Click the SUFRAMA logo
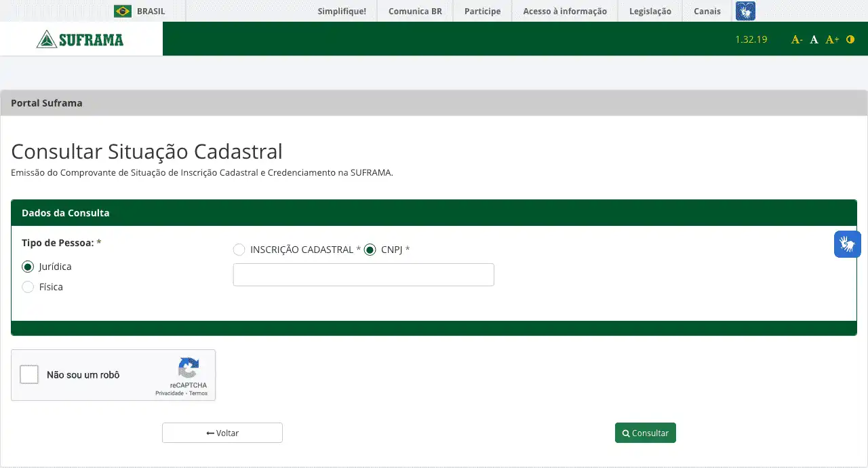 point(81,39)
